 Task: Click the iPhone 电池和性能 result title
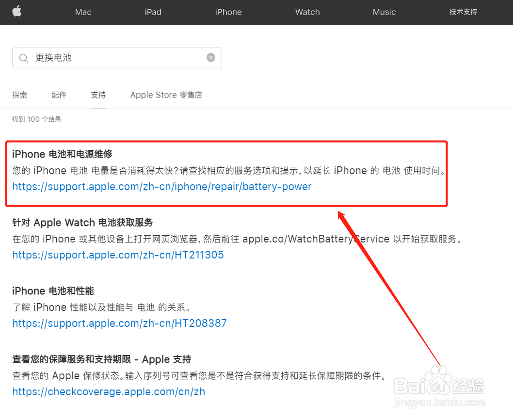53,291
